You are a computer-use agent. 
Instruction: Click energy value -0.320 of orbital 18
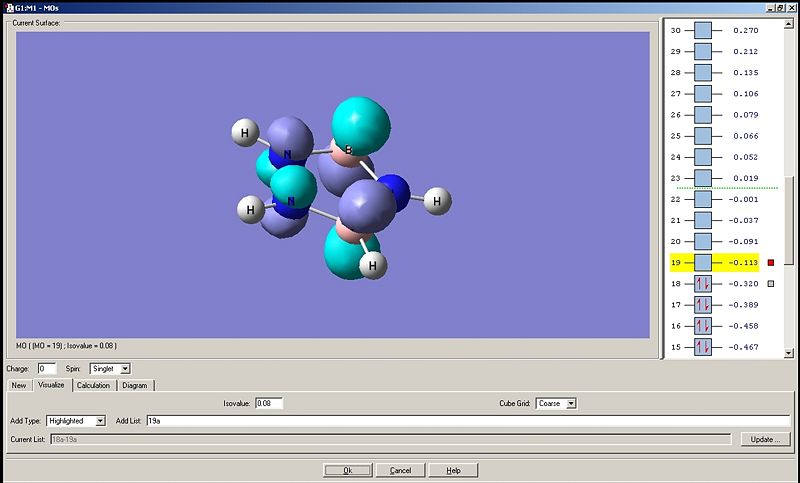743,284
